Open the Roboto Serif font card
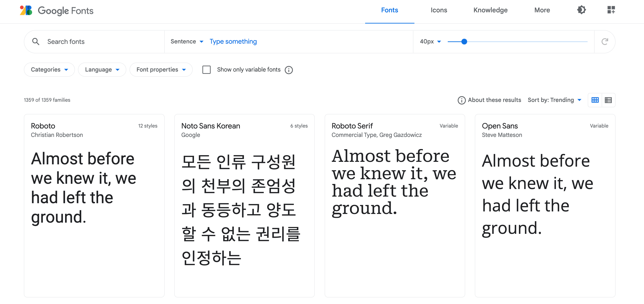Viewport: 644px width, 304px height. (395, 205)
